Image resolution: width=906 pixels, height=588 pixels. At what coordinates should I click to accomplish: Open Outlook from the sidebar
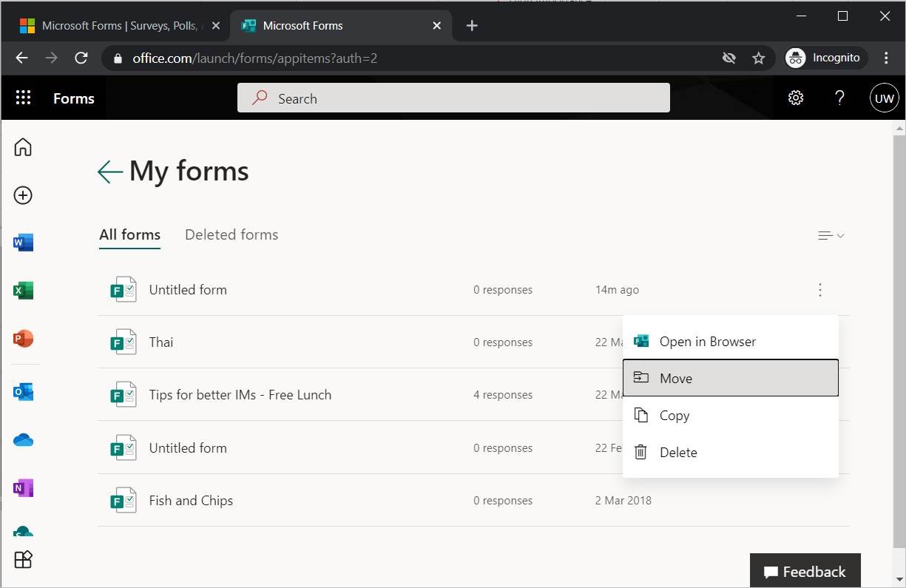tap(23, 392)
